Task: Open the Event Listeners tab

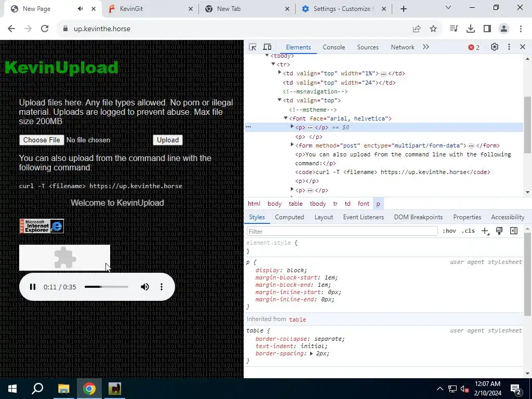Action: point(363,217)
